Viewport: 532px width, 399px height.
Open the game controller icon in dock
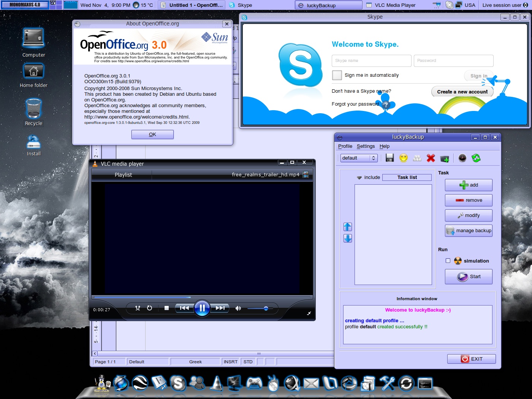(x=254, y=383)
